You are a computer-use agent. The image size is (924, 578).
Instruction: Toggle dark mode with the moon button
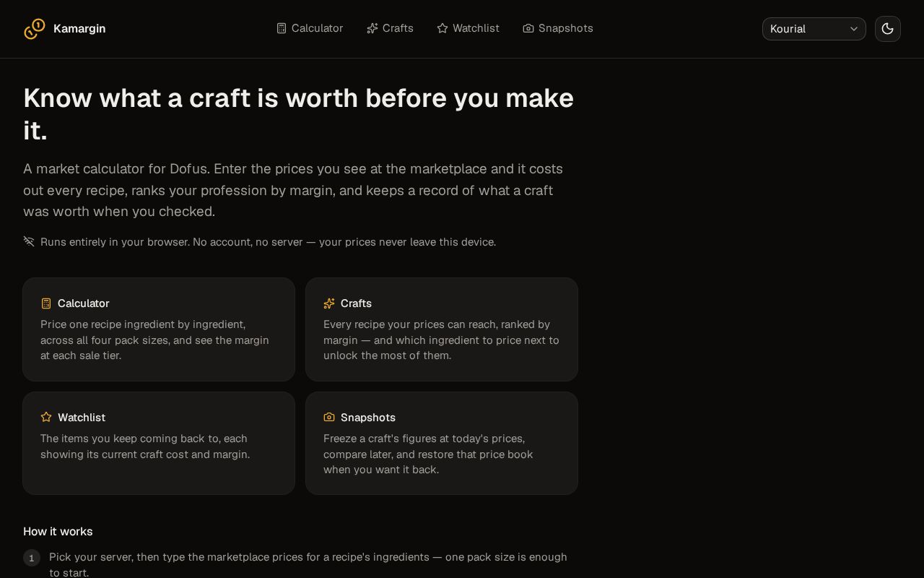click(x=888, y=29)
